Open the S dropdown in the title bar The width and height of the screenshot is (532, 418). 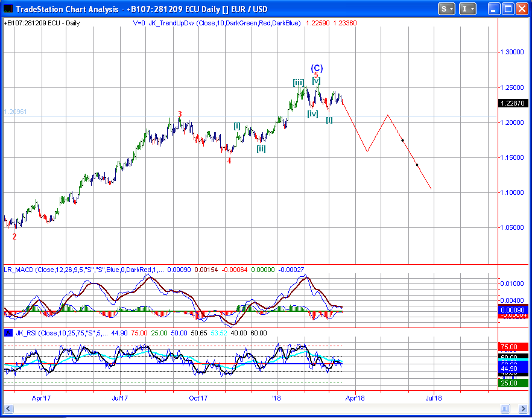pyautogui.click(x=446, y=9)
